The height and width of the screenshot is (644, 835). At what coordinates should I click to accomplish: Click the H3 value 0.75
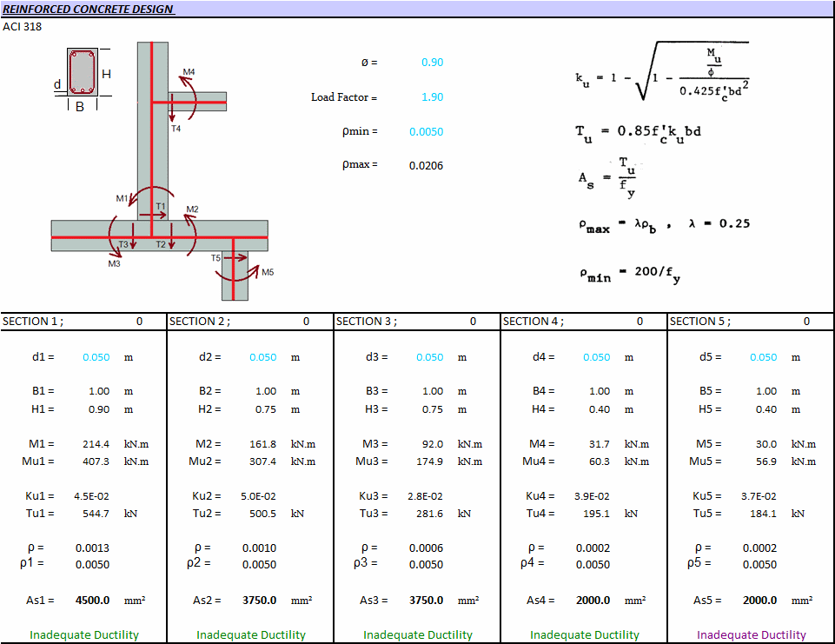[x=433, y=409]
